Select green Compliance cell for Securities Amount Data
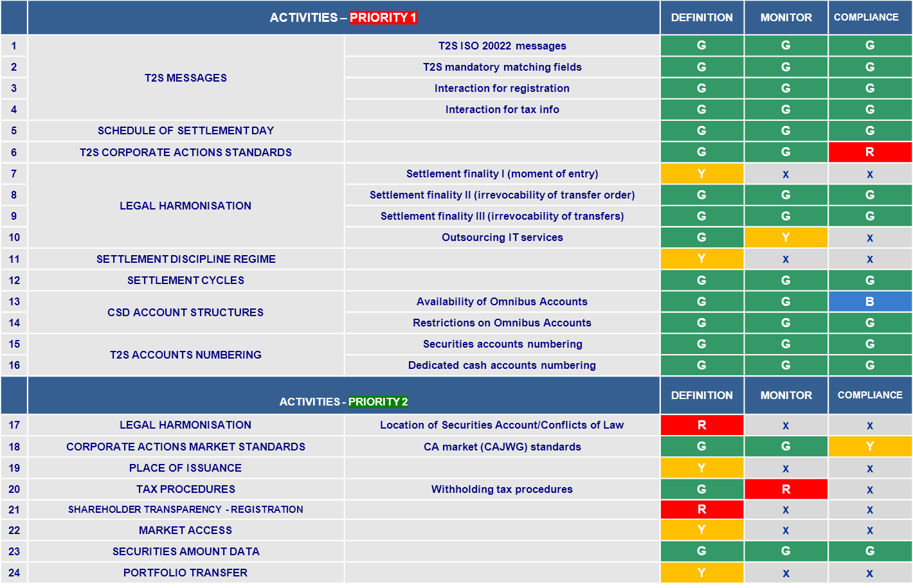 (869, 551)
